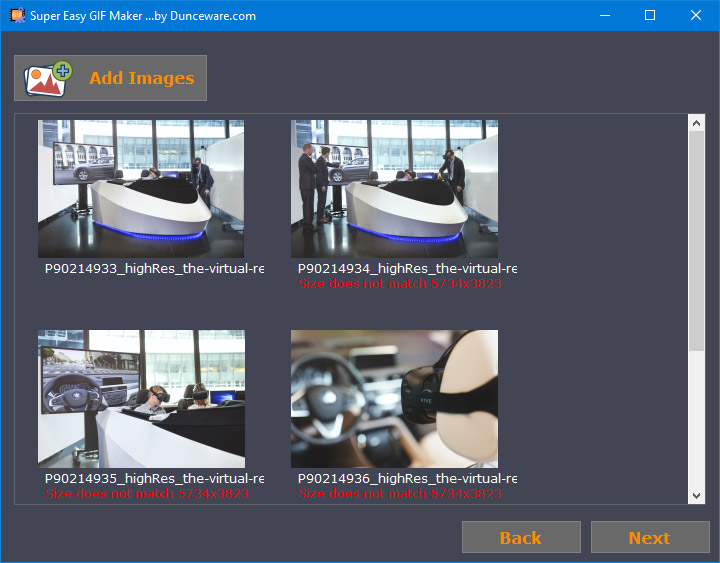Select the P90214934 thumbnail with three men
The height and width of the screenshot is (563, 720).
[394, 189]
